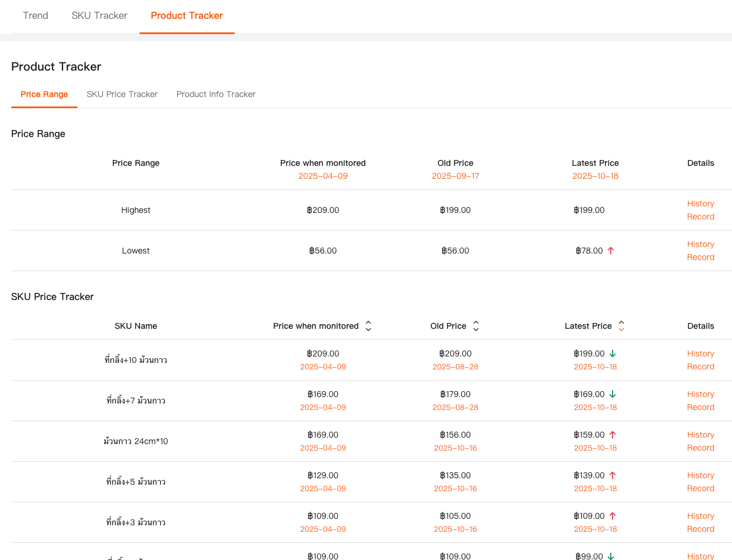Switch to the Trend tab

click(x=35, y=15)
